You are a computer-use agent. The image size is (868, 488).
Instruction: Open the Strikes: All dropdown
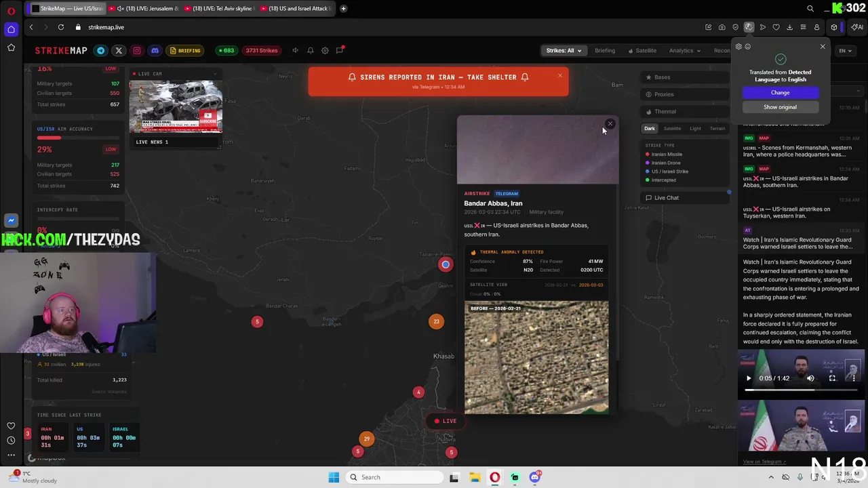564,50
